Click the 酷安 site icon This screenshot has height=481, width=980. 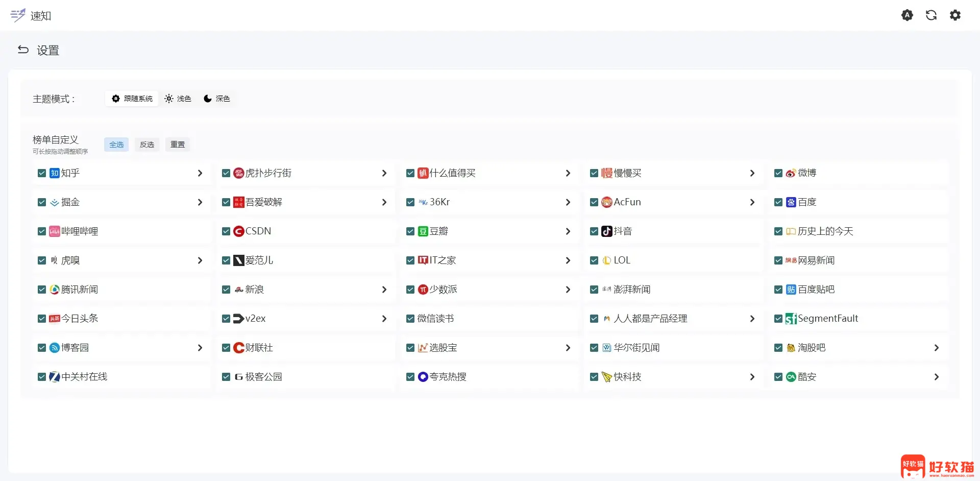[791, 377]
